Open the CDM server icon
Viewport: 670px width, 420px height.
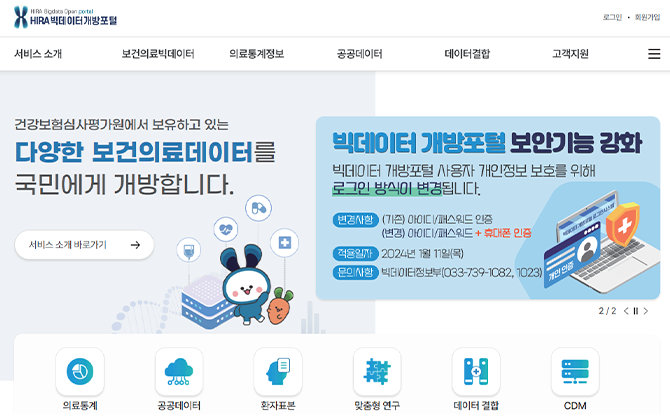tap(575, 371)
